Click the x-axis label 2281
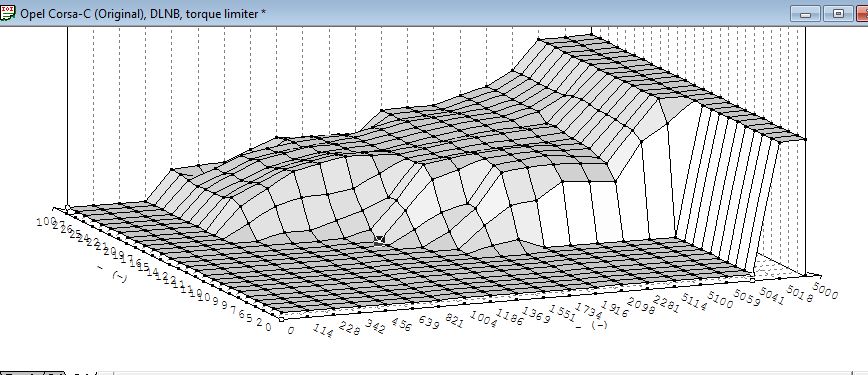 click(666, 304)
